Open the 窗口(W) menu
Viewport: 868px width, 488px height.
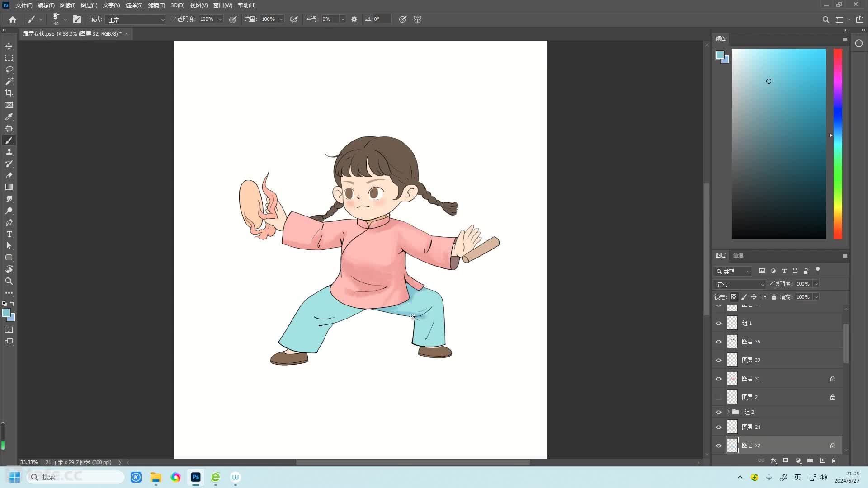coord(222,5)
